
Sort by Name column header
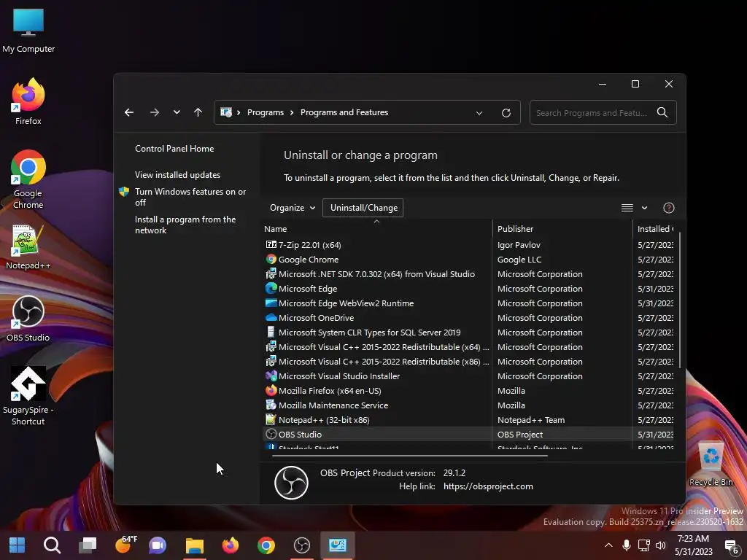coord(376,228)
